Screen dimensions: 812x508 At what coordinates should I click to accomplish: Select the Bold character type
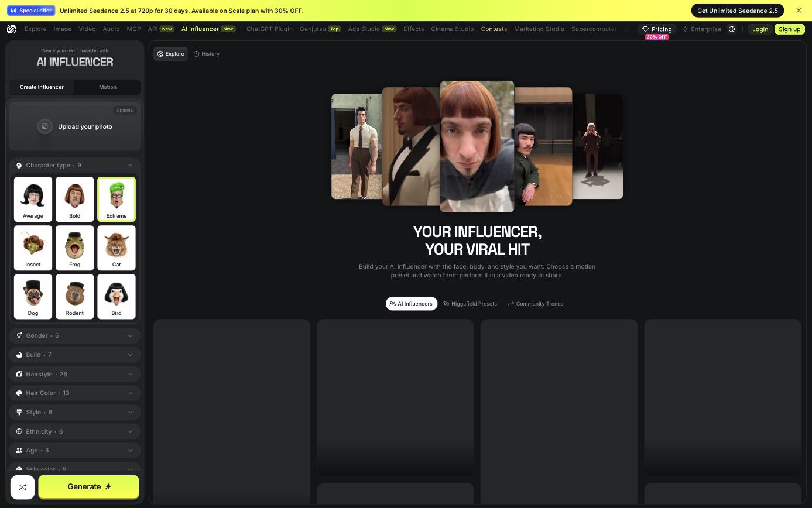click(x=74, y=199)
